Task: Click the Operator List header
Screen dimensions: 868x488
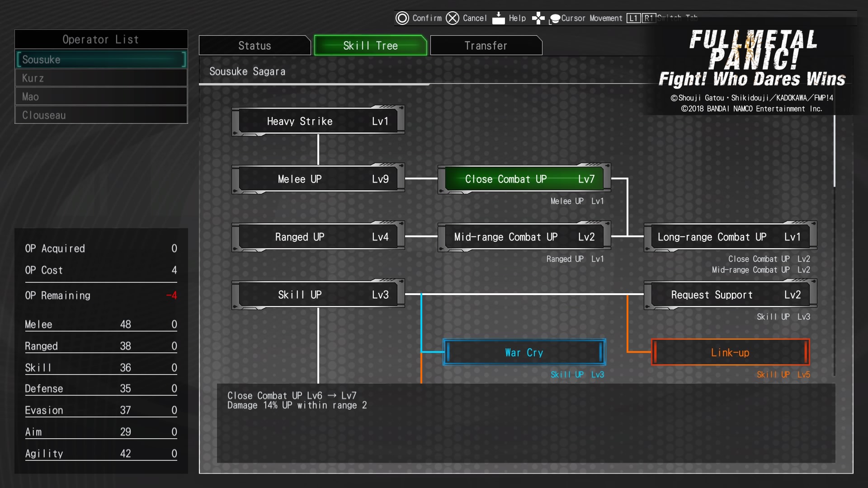Action: pyautogui.click(x=101, y=39)
